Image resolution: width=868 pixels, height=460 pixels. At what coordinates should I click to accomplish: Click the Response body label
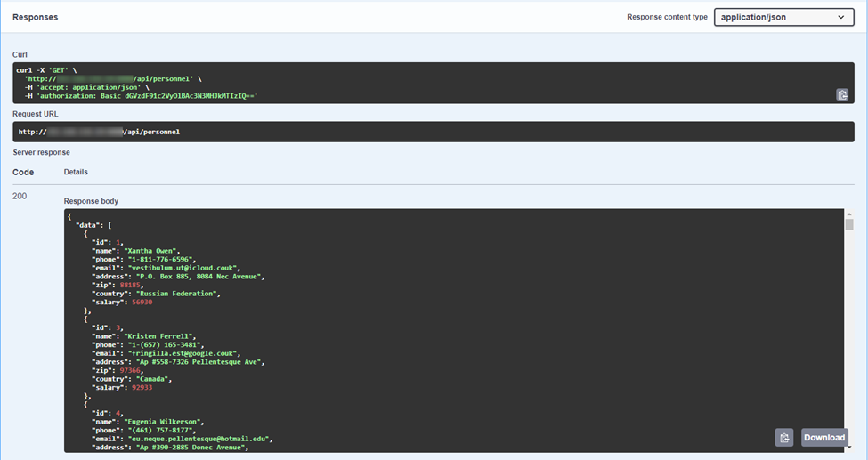click(x=91, y=201)
